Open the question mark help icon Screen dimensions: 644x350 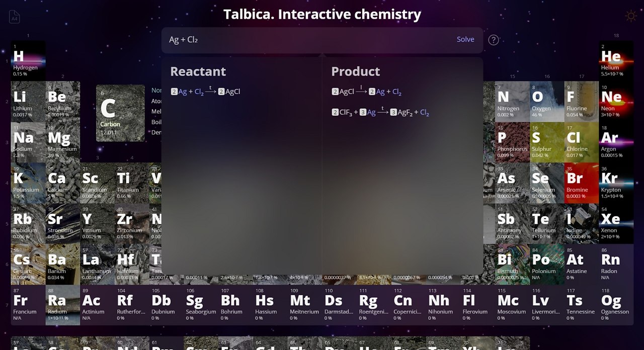494,40
